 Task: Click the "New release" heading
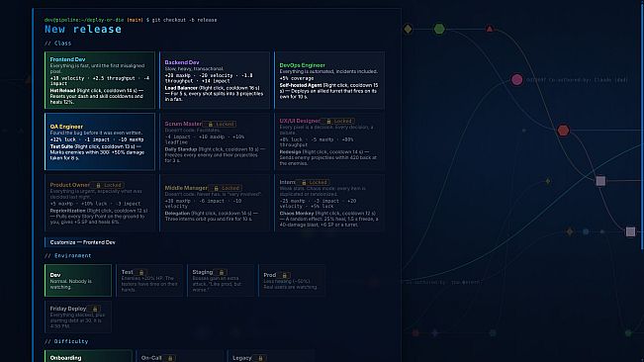pyautogui.click(x=83, y=29)
